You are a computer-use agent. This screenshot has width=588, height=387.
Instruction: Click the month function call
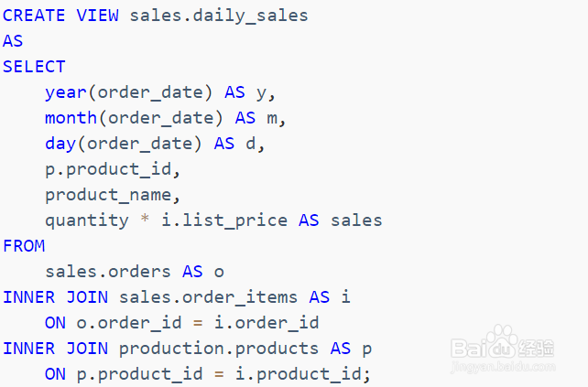click(134, 118)
